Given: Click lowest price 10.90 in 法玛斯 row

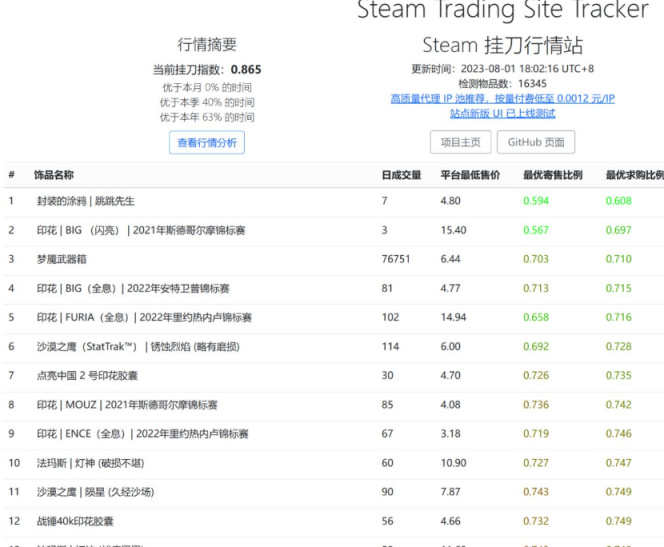Looking at the screenshot, I should click(x=454, y=463).
